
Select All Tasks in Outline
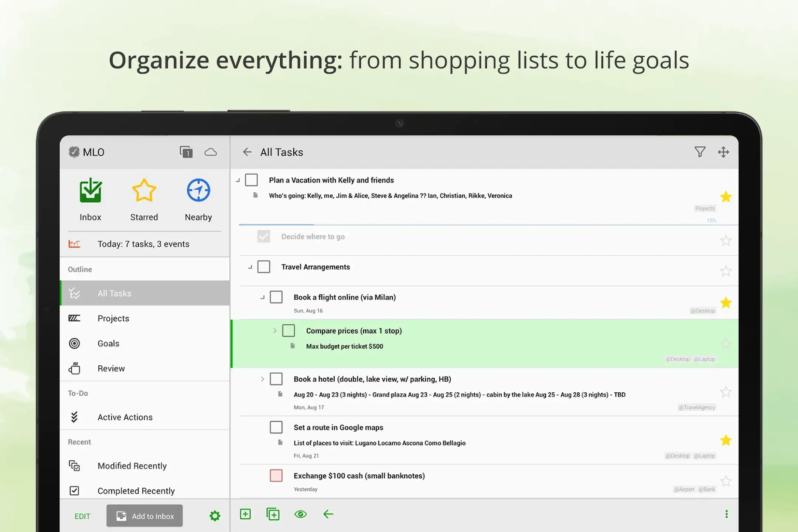click(x=145, y=293)
